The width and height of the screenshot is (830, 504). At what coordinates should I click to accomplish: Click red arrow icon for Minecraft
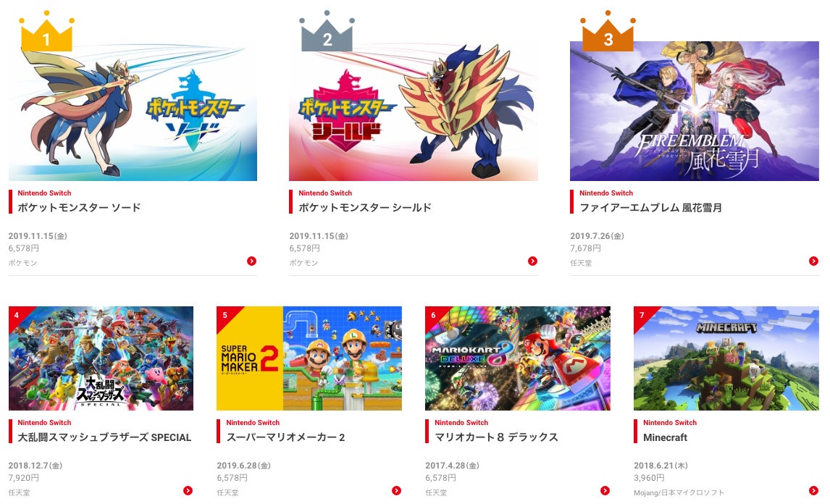pyautogui.click(x=813, y=491)
